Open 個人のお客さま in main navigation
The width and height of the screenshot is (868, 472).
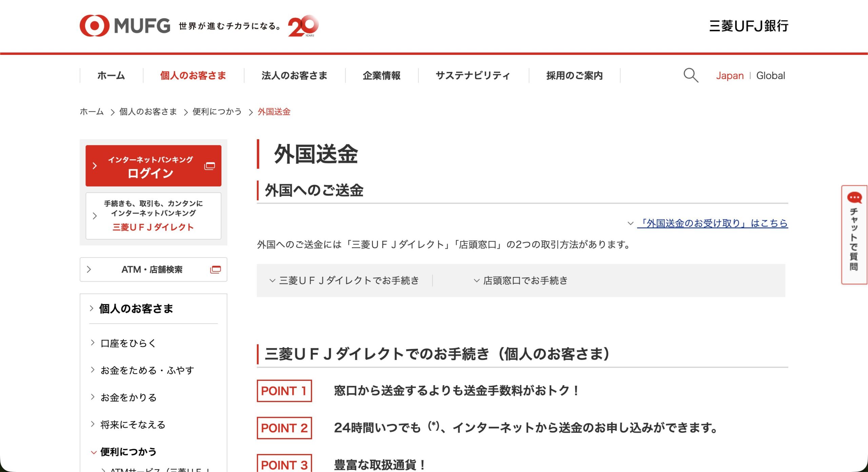coord(193,75)
